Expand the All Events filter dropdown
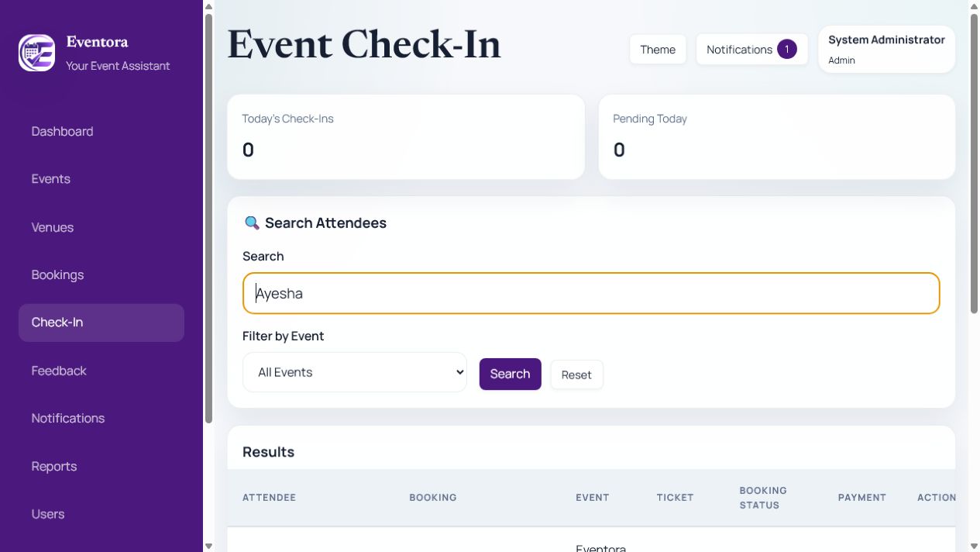This screenshot has width=980, height=552. 355,372
